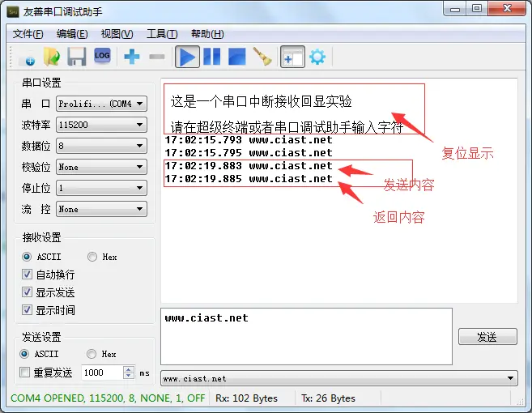The height and width of the screenshot is (413, 532).
Task: Pause reception with the pause icon
Action: coord(212,57)
